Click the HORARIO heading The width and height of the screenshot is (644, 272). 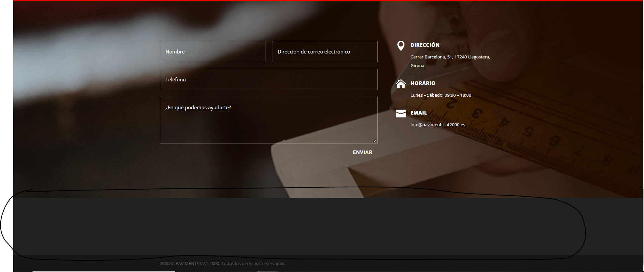click(423, 83)
